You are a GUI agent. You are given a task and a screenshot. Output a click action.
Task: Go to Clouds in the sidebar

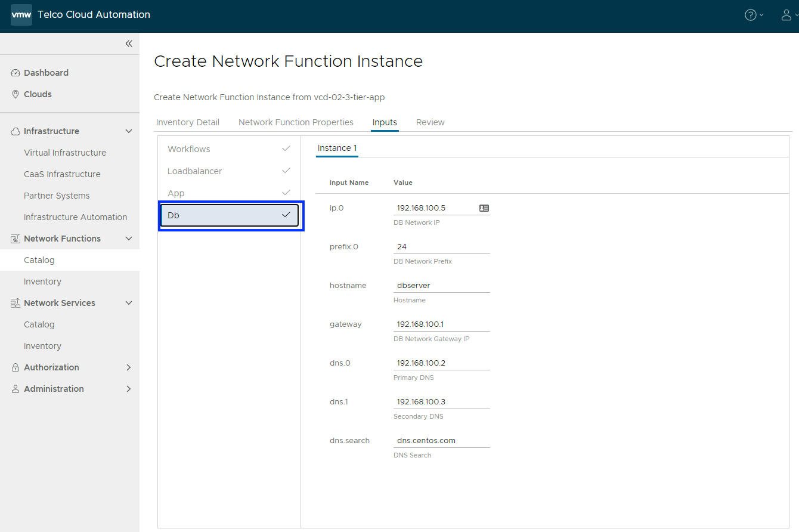[38, 94]
